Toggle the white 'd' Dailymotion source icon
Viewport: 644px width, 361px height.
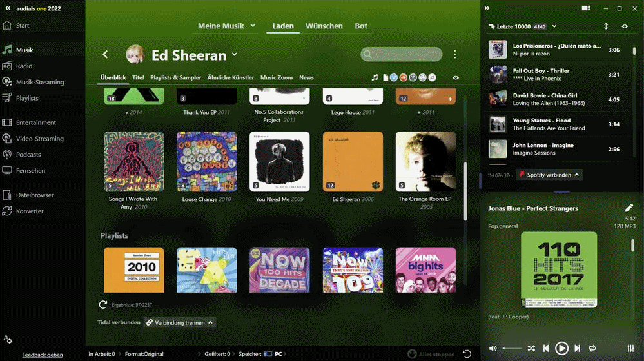[432, 77]
